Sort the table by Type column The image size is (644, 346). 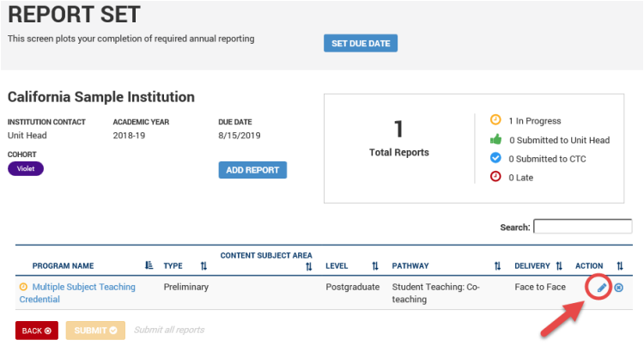pyautogui.click(x=204, y=266)
